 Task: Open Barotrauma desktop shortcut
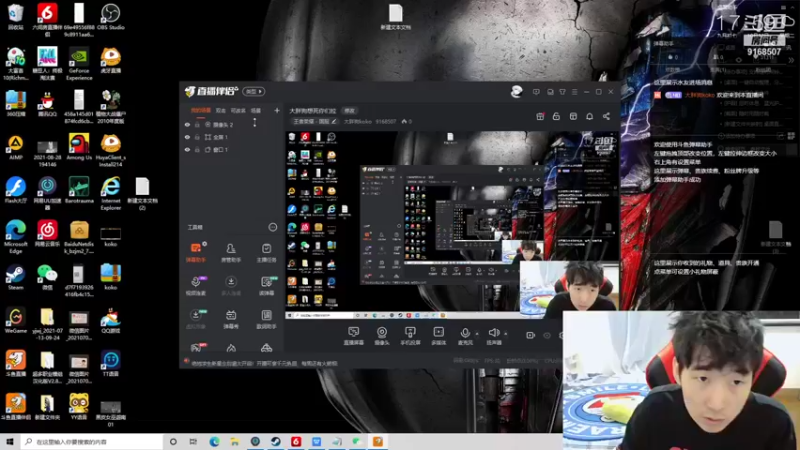[79, 190]
